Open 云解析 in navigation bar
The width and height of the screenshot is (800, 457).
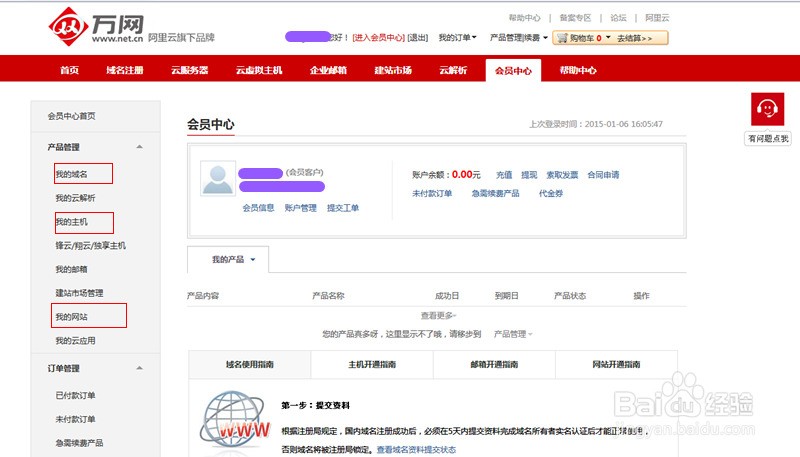(x=453, y=70)
